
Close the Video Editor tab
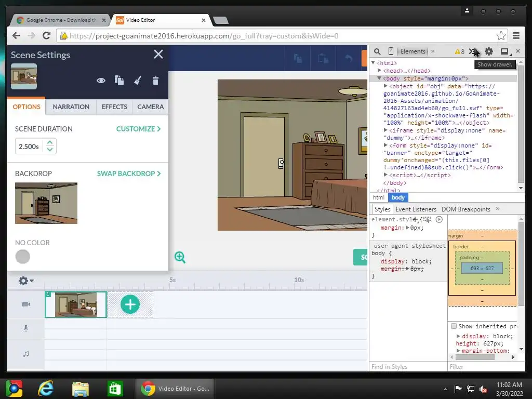pyautogui.click(x=204, y=20)
